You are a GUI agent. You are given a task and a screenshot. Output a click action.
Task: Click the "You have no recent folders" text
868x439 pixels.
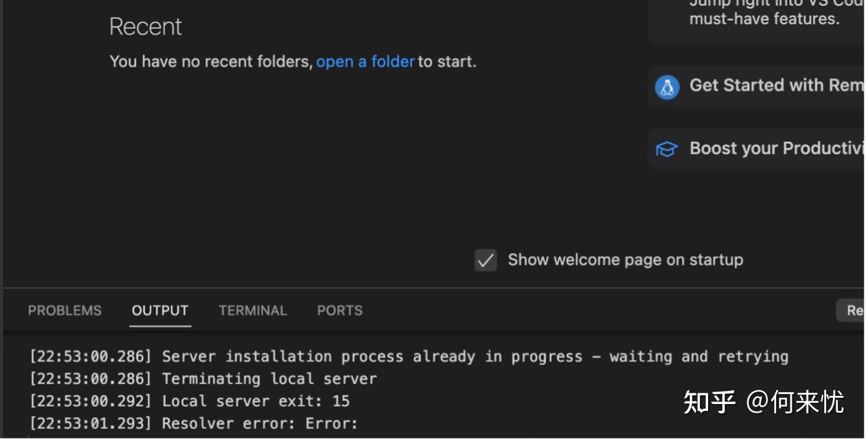(x=211, y=62)
